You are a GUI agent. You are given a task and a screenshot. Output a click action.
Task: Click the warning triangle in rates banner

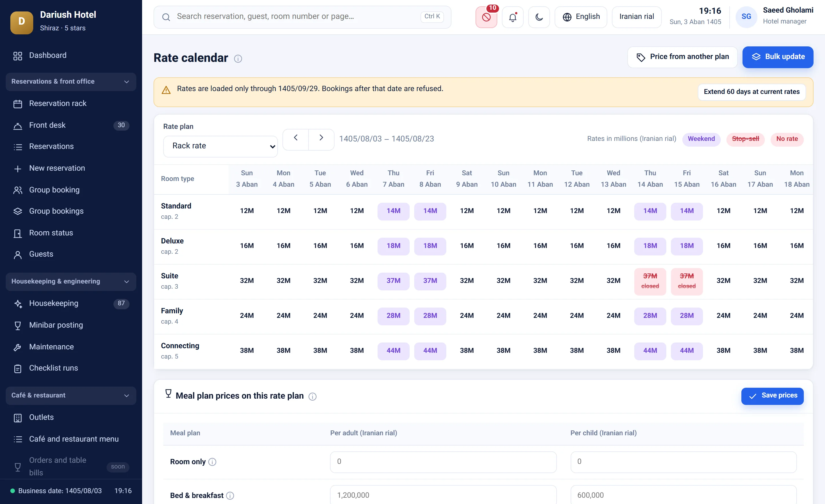[166, 90]
